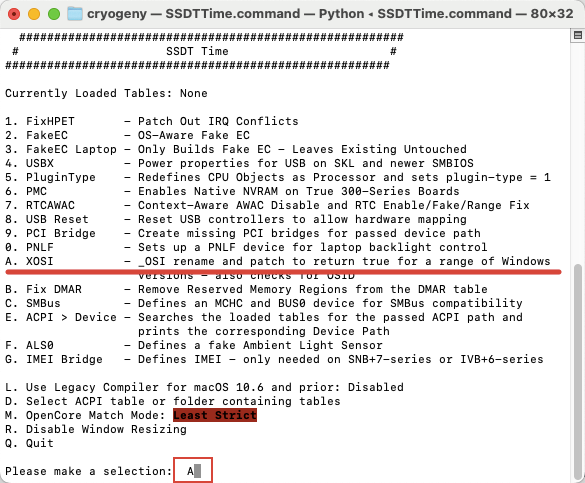Click the Currently Loaded Tables line
585x483 pixels.
(106, 93)
